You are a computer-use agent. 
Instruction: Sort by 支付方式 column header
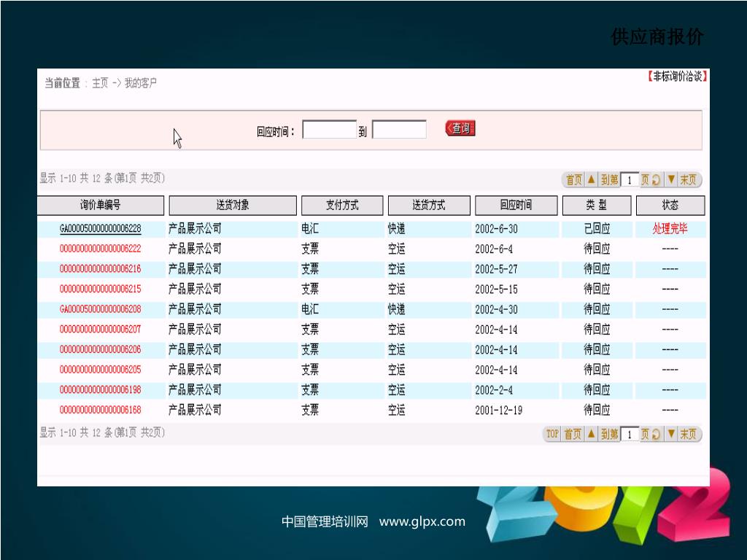tap(342, 205)
